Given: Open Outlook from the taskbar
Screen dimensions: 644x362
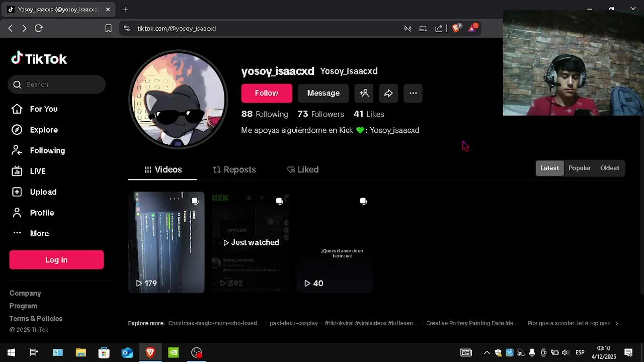Looking at the screenshot, I should [x=127, y=352].
